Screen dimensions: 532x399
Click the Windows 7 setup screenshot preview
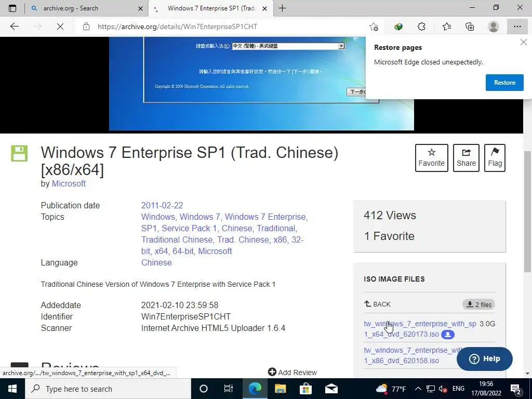(x=261, y=84)
